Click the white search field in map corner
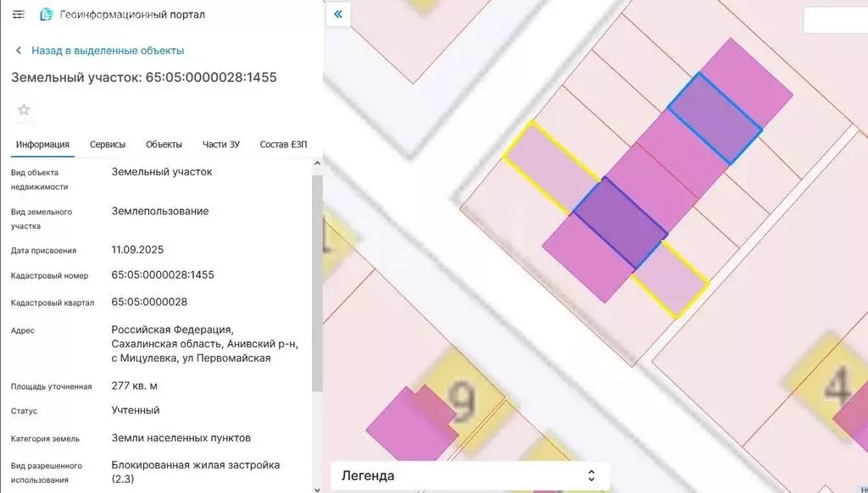Screen dimensions: 868x493 pos(835,20)
